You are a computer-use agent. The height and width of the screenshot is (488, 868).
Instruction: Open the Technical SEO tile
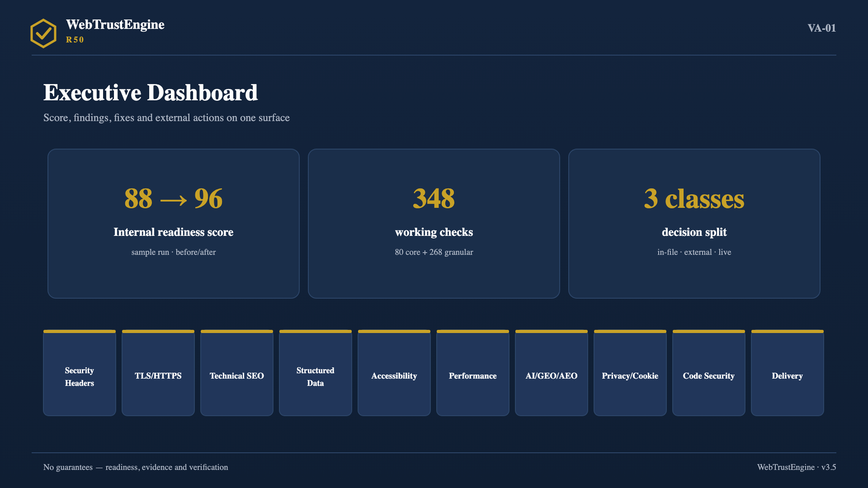237,373
